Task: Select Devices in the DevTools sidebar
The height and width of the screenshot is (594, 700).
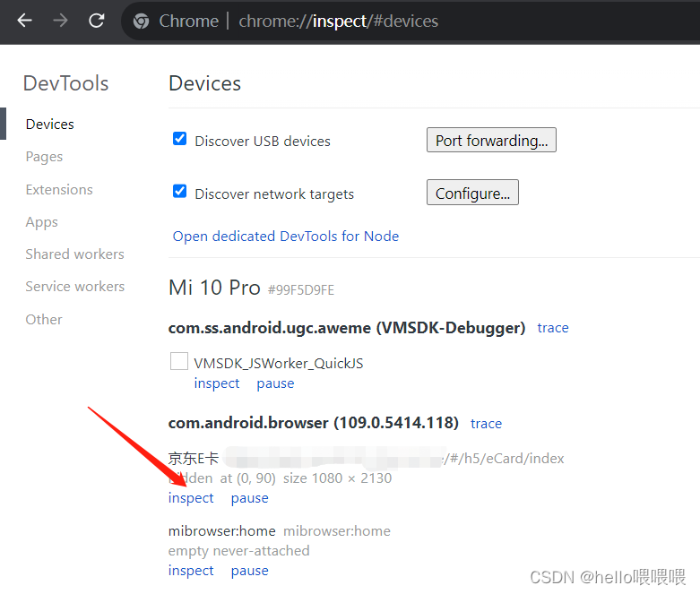Action: tap(50, 124)
